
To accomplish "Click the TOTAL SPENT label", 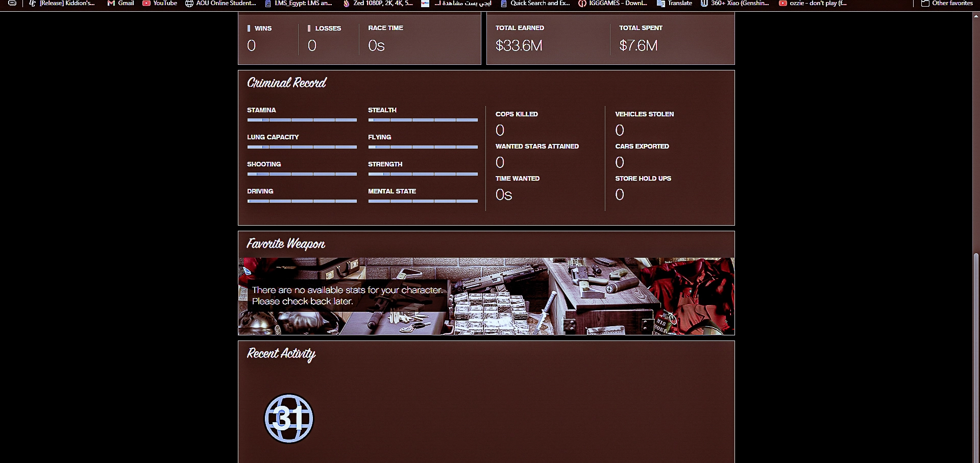I will pos(641,28).
